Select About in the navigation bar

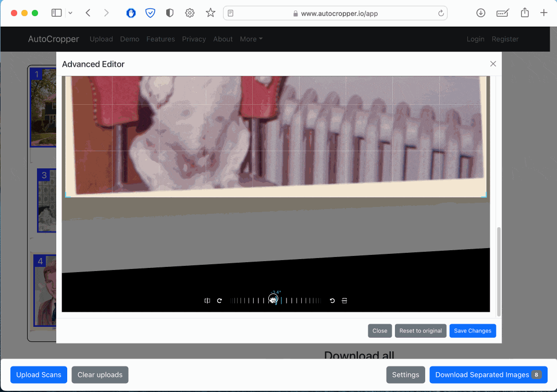coord(223,39)
